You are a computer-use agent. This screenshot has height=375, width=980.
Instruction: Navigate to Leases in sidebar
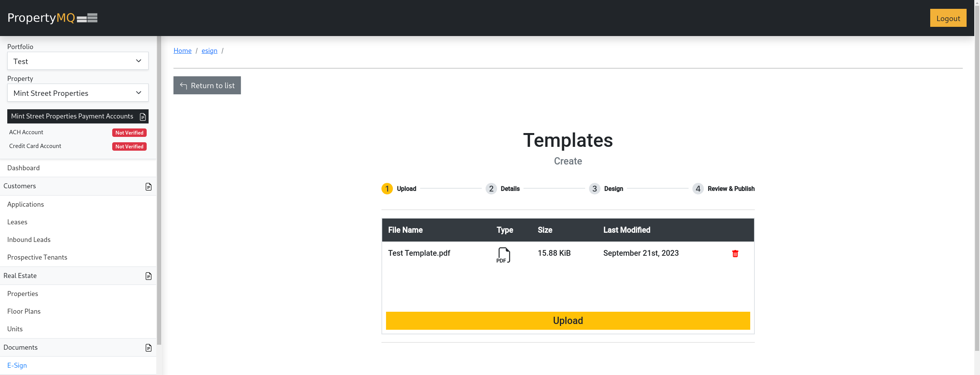tap(17, 222)
